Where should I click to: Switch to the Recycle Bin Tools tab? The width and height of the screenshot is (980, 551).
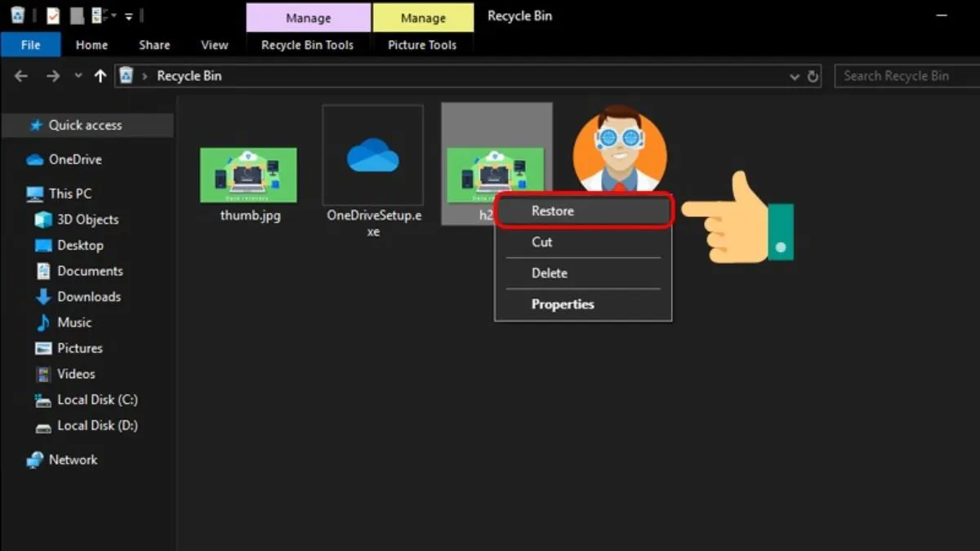(308, 45)
